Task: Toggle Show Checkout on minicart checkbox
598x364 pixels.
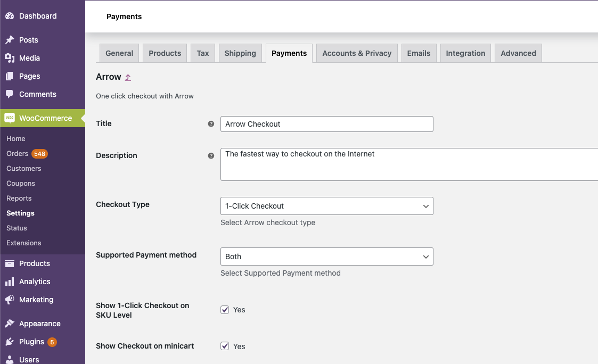Action: [x=225, y=346]
